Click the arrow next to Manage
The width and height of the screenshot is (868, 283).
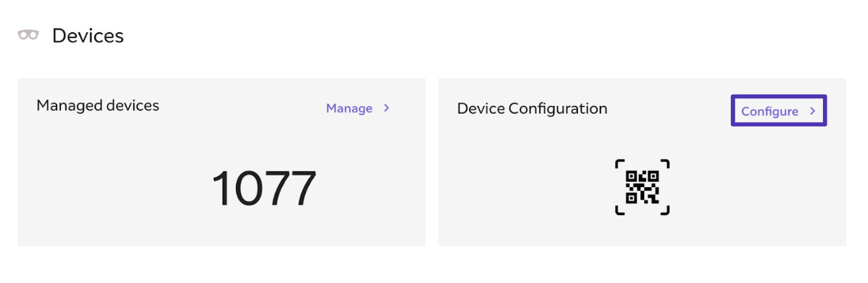tap(386, 109)
